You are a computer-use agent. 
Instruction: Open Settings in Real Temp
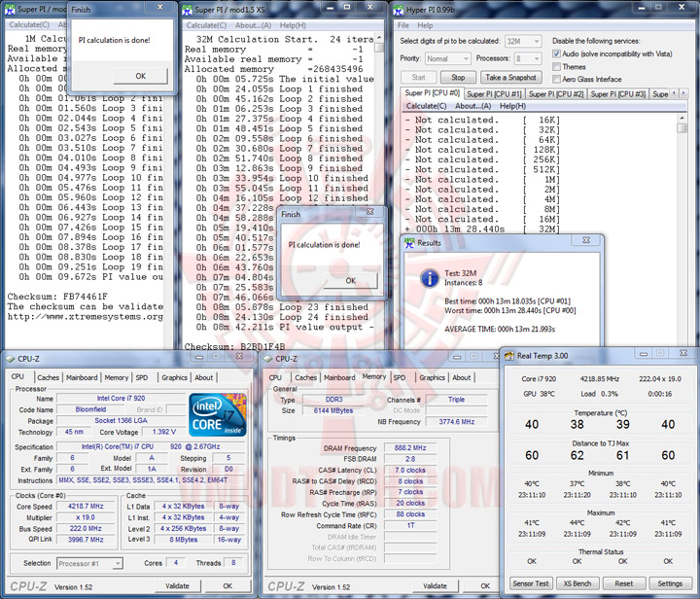[670, 583]
